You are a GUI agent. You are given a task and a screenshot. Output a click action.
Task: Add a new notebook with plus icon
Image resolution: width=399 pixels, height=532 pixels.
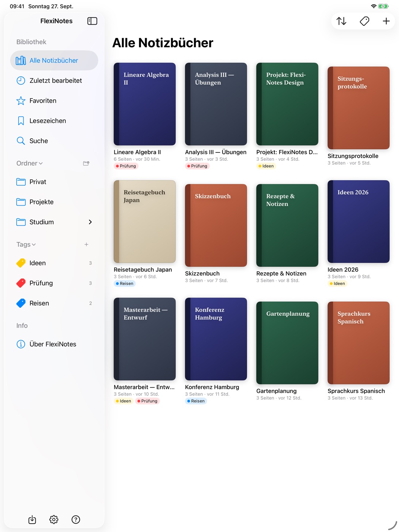(386, 21)
